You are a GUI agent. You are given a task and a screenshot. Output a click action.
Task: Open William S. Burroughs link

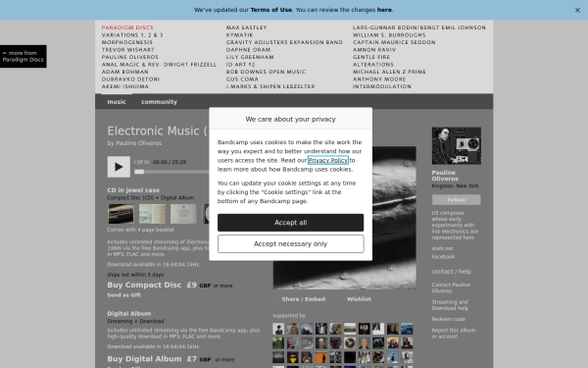[389, 35]
